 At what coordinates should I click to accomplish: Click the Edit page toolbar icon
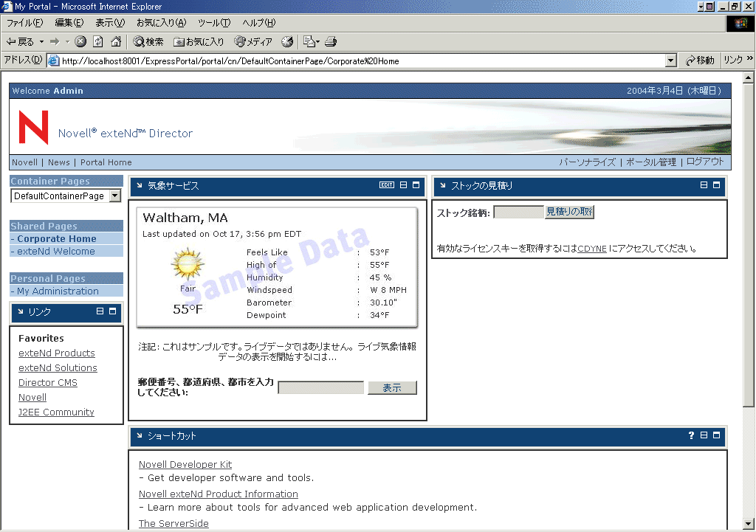pos(308,42)
